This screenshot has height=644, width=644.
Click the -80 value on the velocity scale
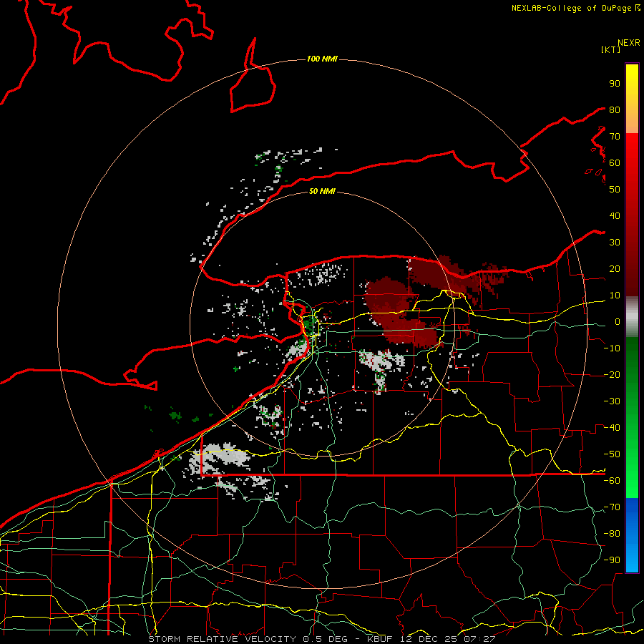[x=612, y=534]
